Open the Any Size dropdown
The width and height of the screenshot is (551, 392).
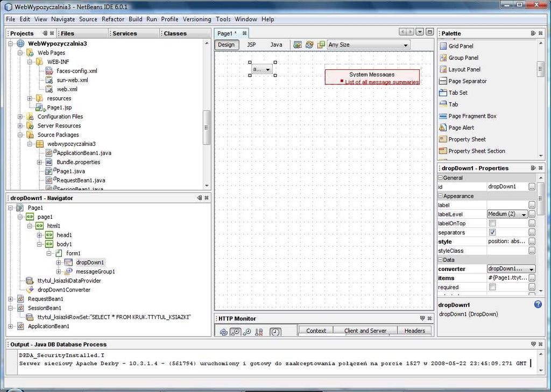pos(368,45)
